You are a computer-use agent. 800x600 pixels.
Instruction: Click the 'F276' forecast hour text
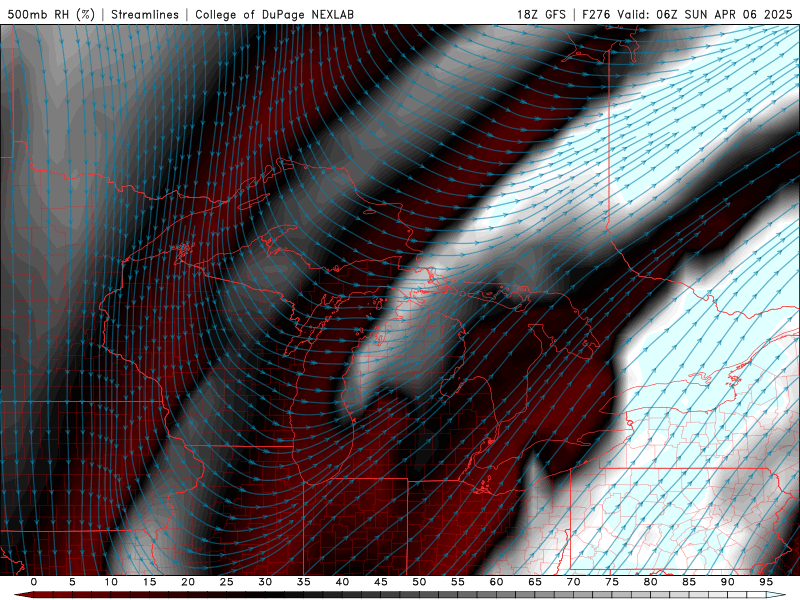[596, 14]
